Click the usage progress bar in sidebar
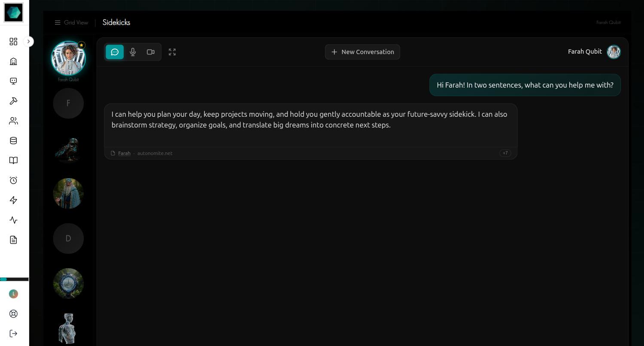 tap(14, 279)
